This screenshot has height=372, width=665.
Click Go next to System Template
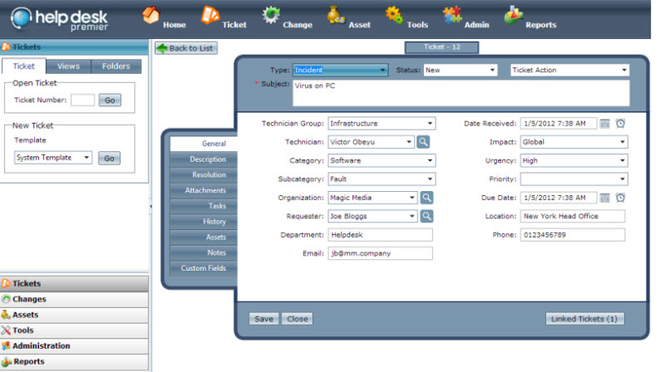click(109, 158)
